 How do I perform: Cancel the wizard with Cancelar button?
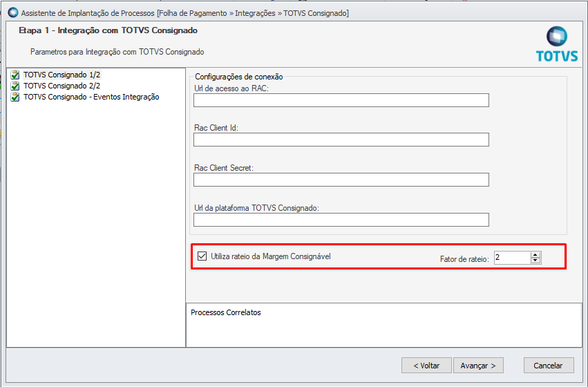point(548,366)
